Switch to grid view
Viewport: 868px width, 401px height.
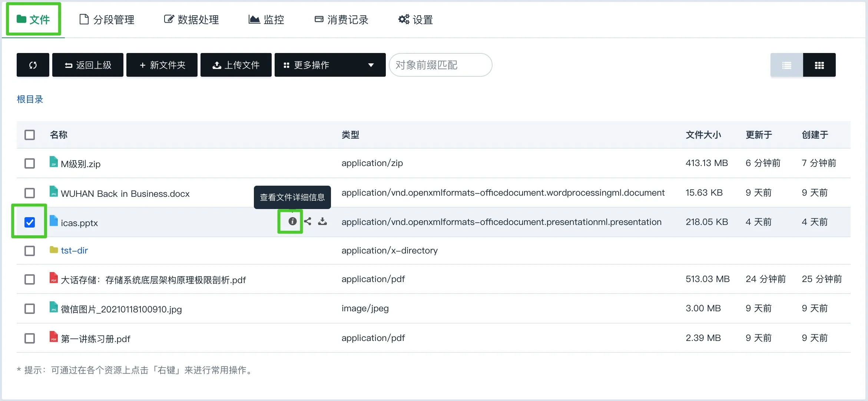point(819,65)
